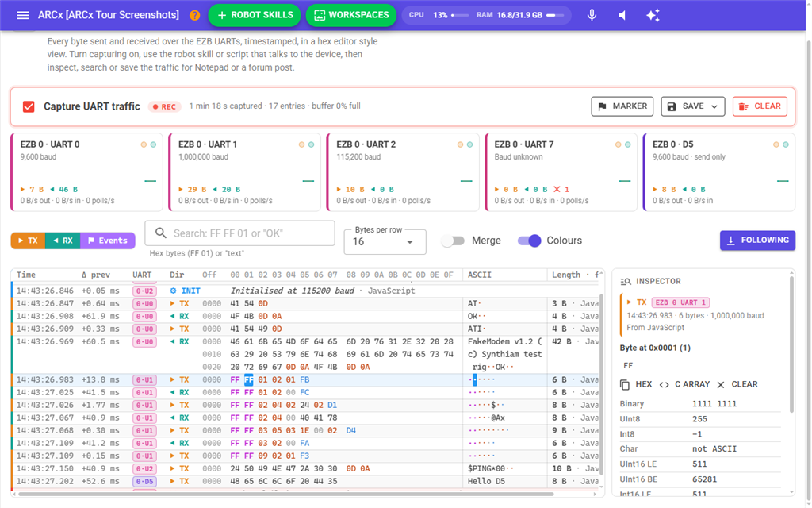Click the log table horizontal scrollbar

tap(285, 494)
